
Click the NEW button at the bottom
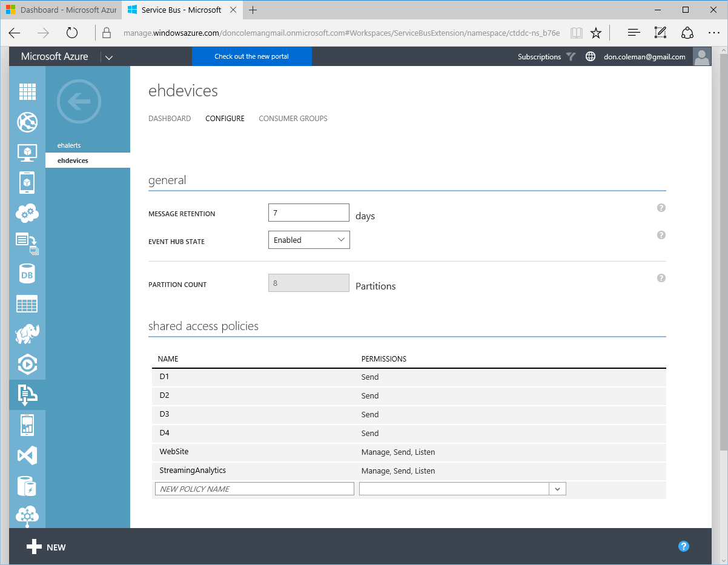tap(47, 546)
